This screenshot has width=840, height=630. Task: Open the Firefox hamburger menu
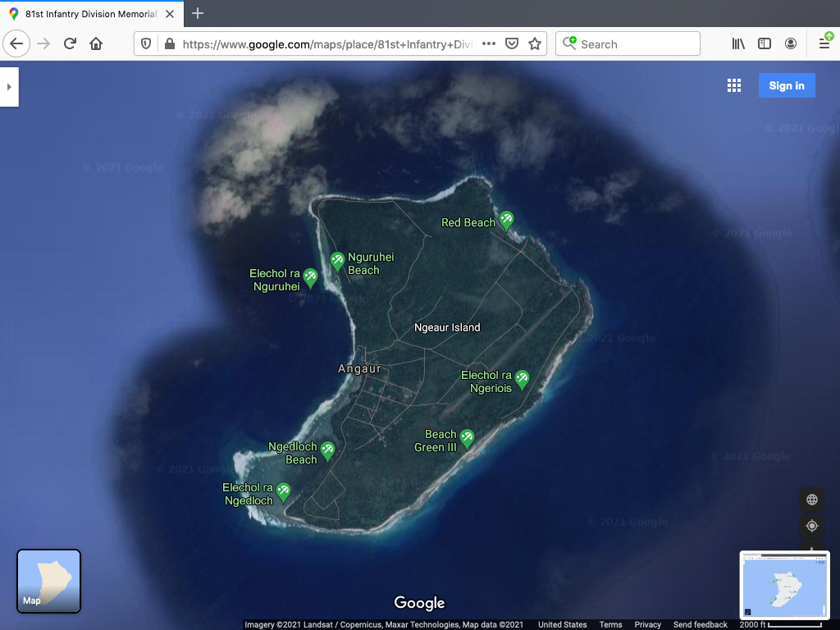coord(824,44)
